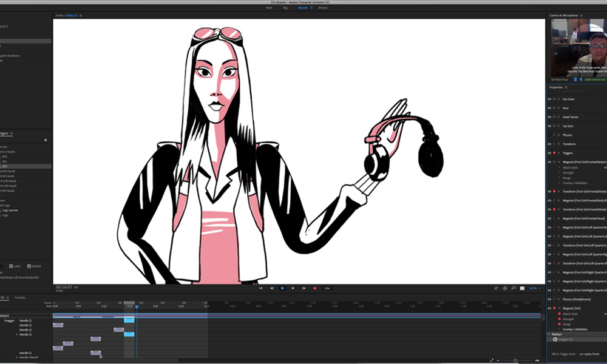Toggle the microphone input icon
The width and height of the screenshot is (607, 364).
point(581,79)
